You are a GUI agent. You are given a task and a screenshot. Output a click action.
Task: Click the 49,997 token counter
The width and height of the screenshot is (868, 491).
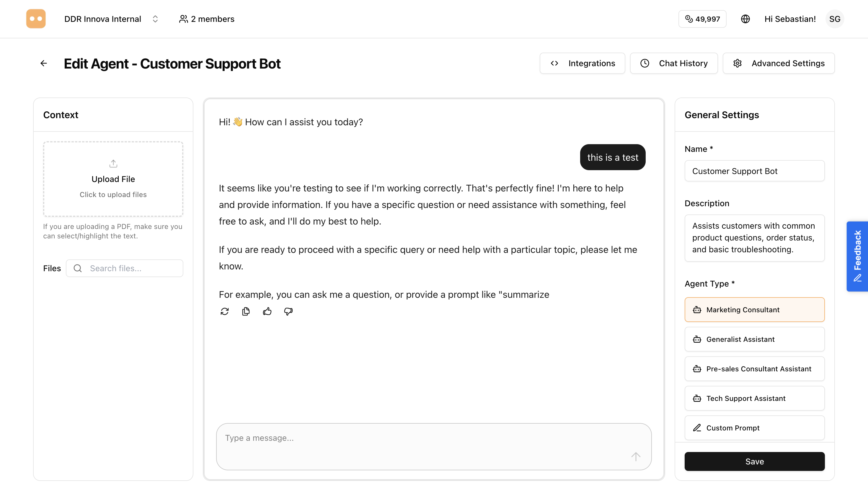702,19
